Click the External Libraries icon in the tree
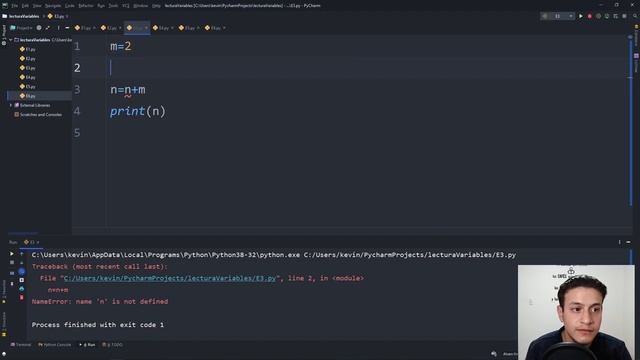Image resolution: width=640 pixels, height=360 pixels. point(17,105)
